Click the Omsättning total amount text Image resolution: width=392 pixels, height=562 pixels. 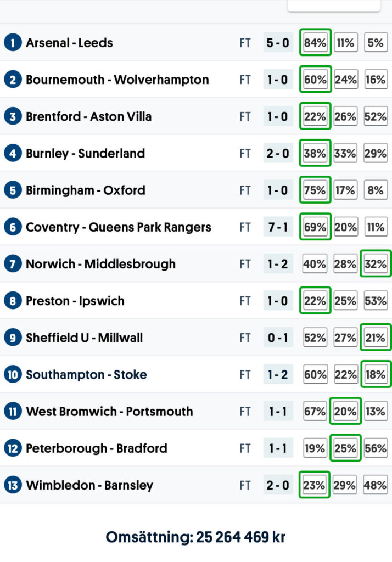pos(195,537)
